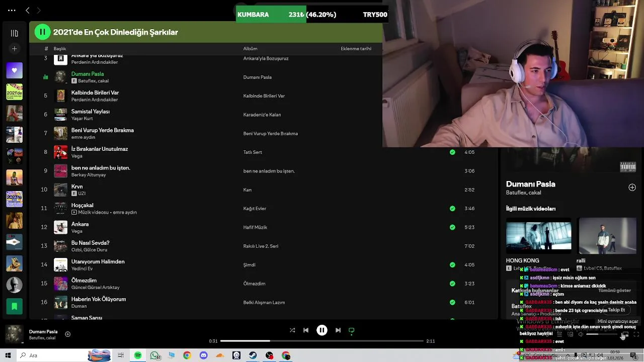The height and width of the screenshot is (362, 644).
Task: Select the Samistal Yaylası track
Action: 91,112
